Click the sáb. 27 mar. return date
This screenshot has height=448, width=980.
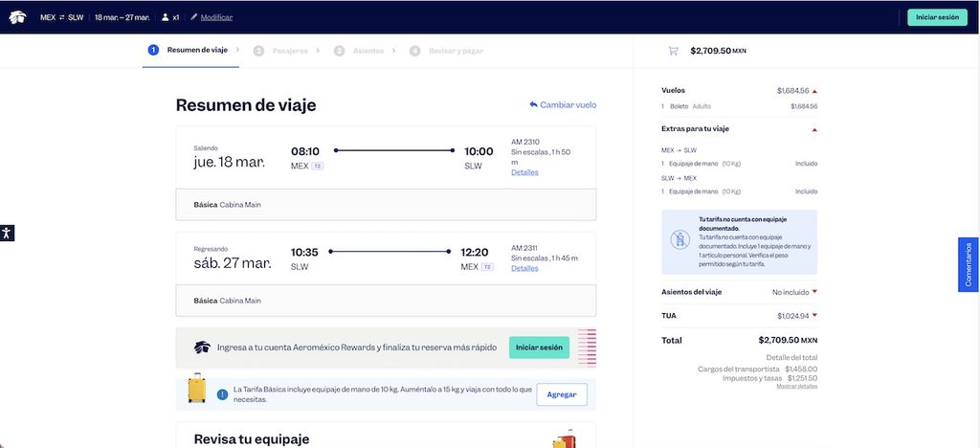coord(233,262)
